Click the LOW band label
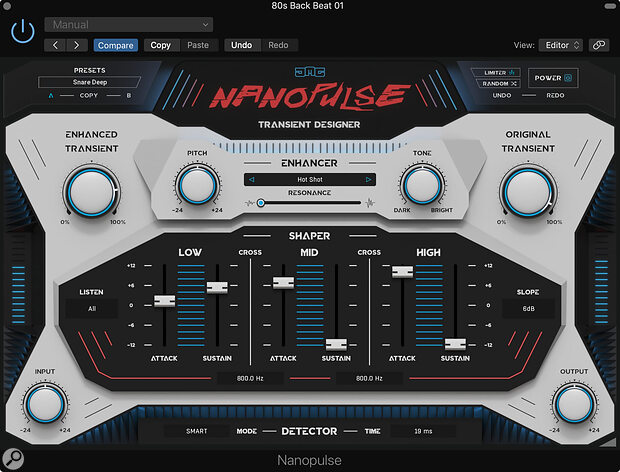 190,253
